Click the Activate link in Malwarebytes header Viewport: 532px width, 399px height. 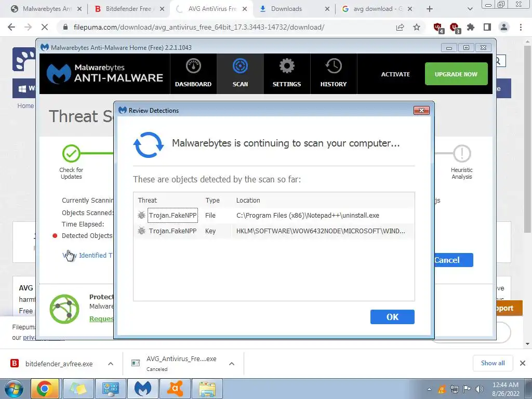click(395, 74)
